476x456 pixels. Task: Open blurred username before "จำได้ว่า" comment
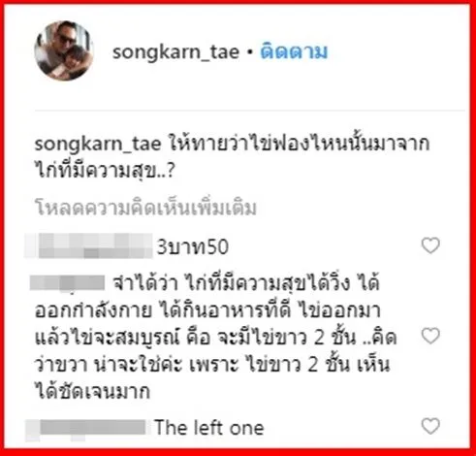pos(67,283)
